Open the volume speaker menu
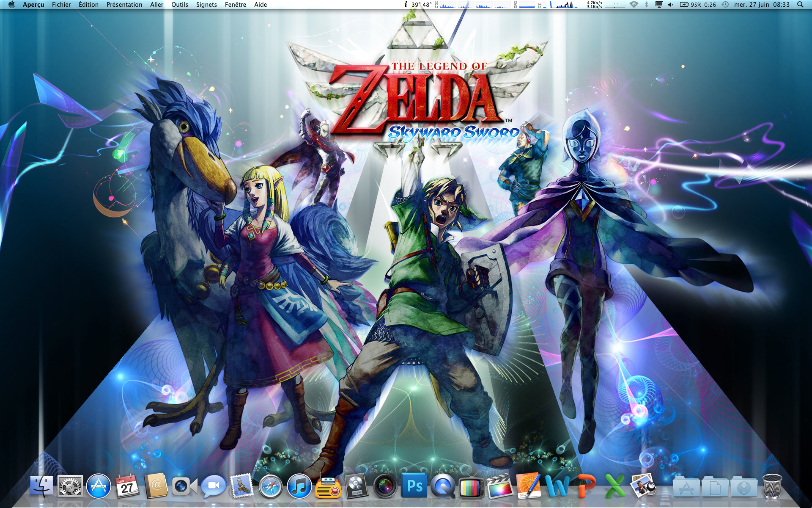 pos(671,5)
